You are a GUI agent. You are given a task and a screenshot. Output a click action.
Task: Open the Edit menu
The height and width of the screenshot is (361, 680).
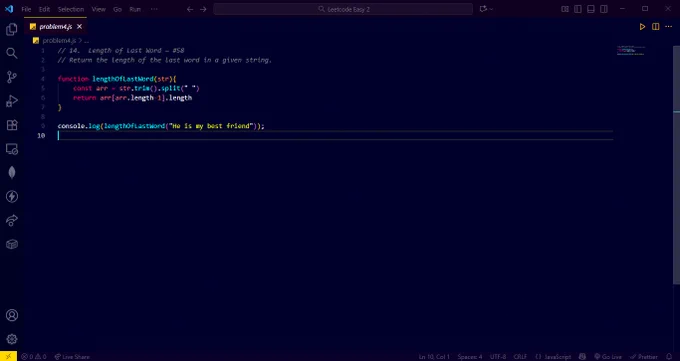click(x=44, y=9)
